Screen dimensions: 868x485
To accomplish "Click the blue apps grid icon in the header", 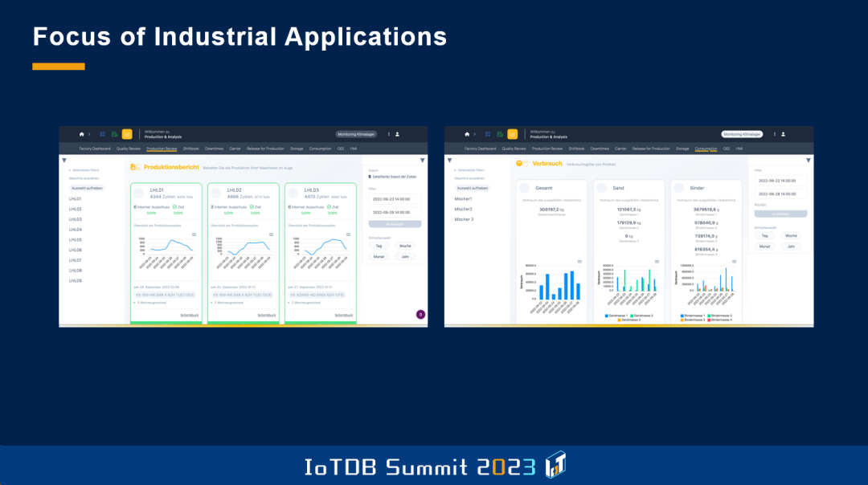I will click(x=101, y=134).
